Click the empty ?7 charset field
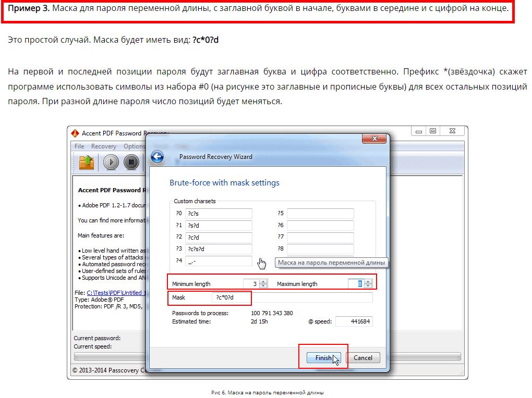 click(x=320, y=238)
